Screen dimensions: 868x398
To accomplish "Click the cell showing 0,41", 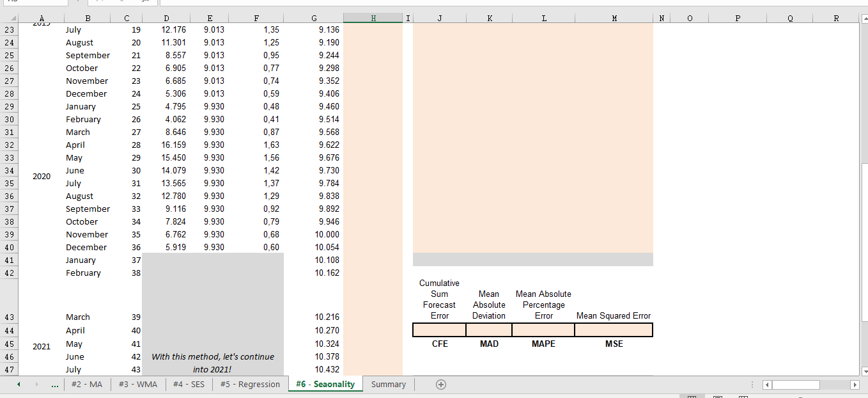I will pos(257,120).
